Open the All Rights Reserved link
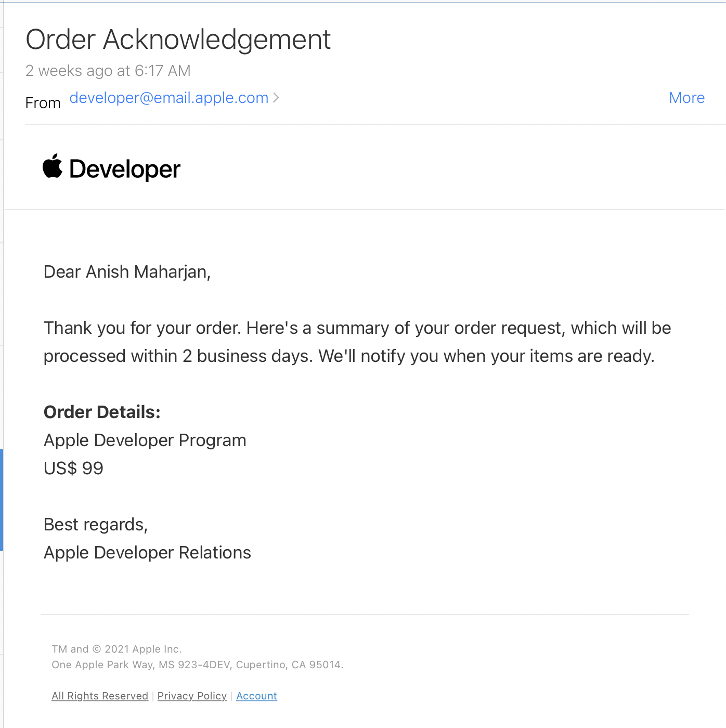Viewport: 726px width, 728px height. pos(100,696)
